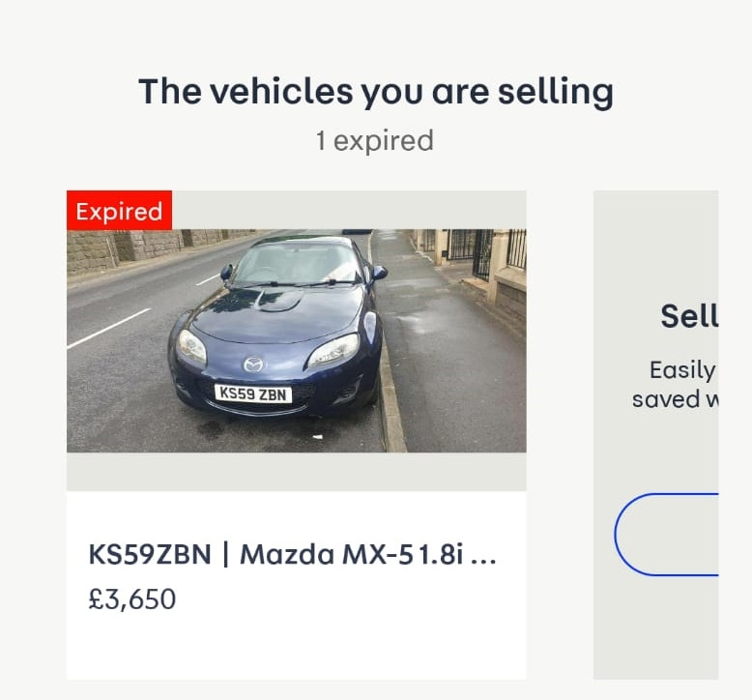Viewport: 752px width, 700px height.
Task: Click the KS59 ZBN number plate in the photo
Action: point(253,394)
